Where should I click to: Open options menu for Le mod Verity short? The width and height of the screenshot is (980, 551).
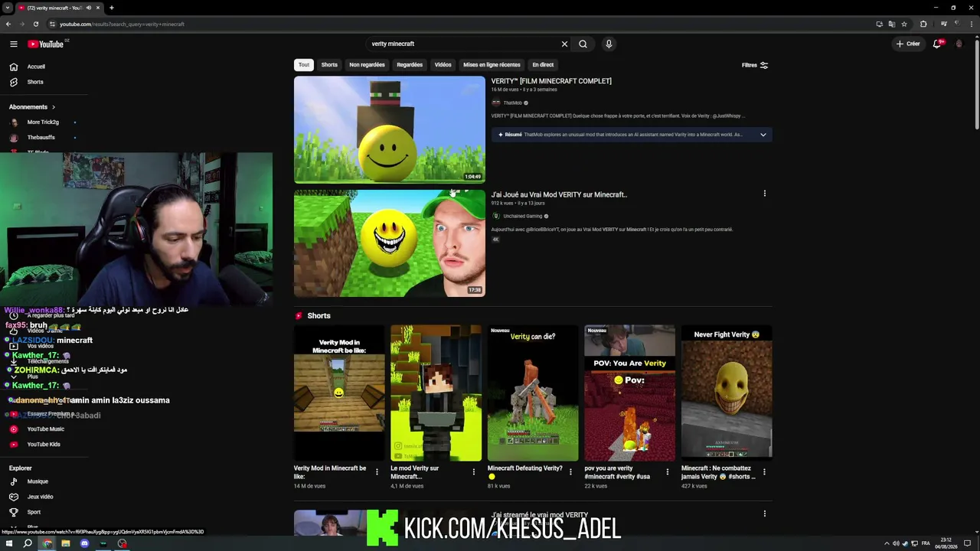click(473, 472)
